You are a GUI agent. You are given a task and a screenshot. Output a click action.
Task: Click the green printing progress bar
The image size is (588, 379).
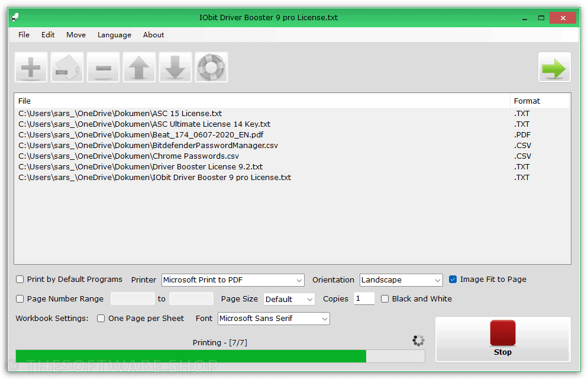tap(220, 356)
